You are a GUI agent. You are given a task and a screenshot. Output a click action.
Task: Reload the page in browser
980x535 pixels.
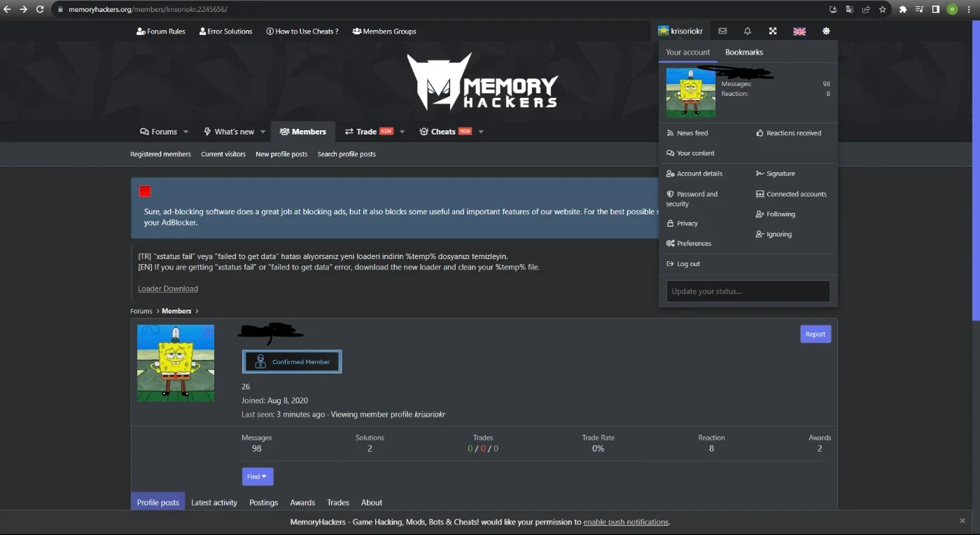click(40, 9)
